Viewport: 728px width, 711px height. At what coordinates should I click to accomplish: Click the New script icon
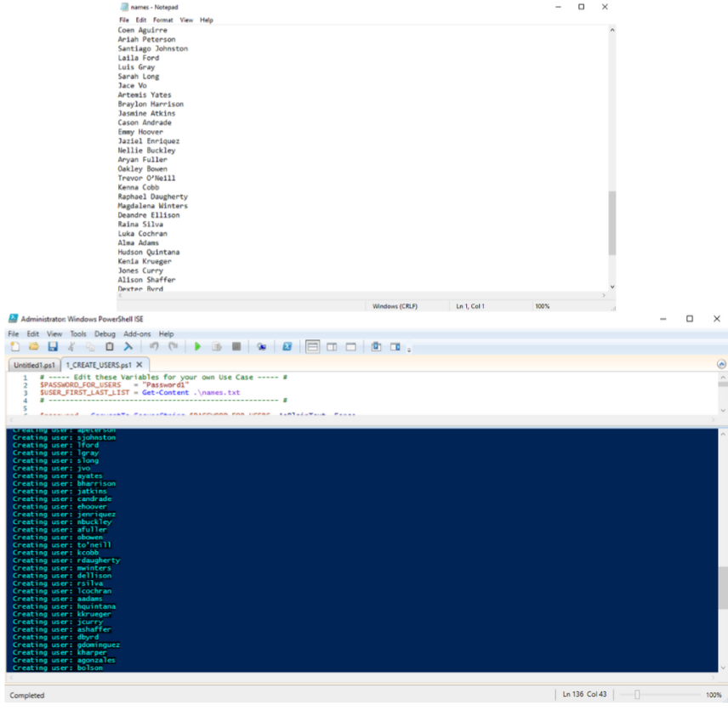[15, 347]
